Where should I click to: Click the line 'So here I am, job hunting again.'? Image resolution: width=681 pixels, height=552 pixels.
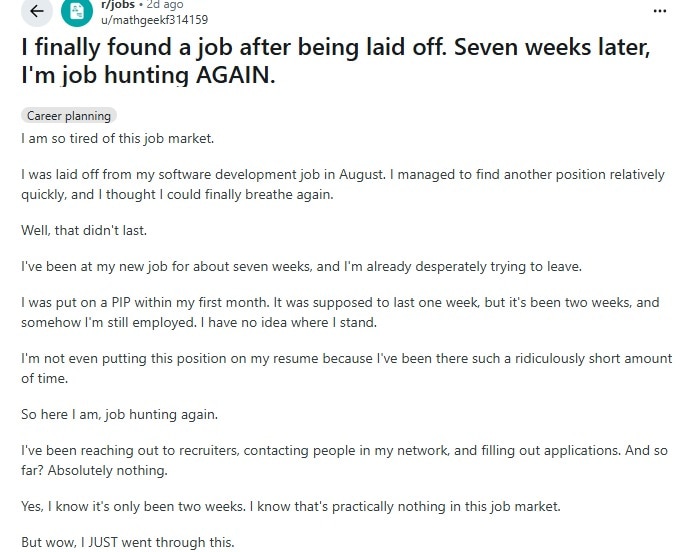(119, 414)
